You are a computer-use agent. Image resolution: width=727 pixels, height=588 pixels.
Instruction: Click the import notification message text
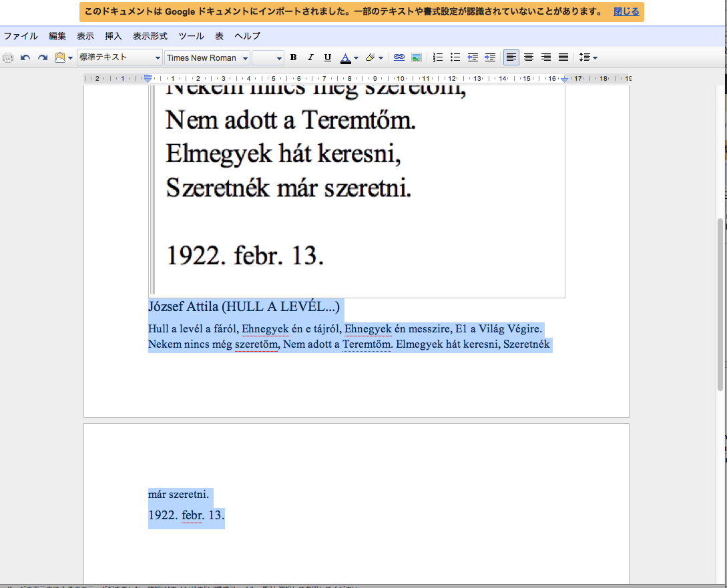344,11
